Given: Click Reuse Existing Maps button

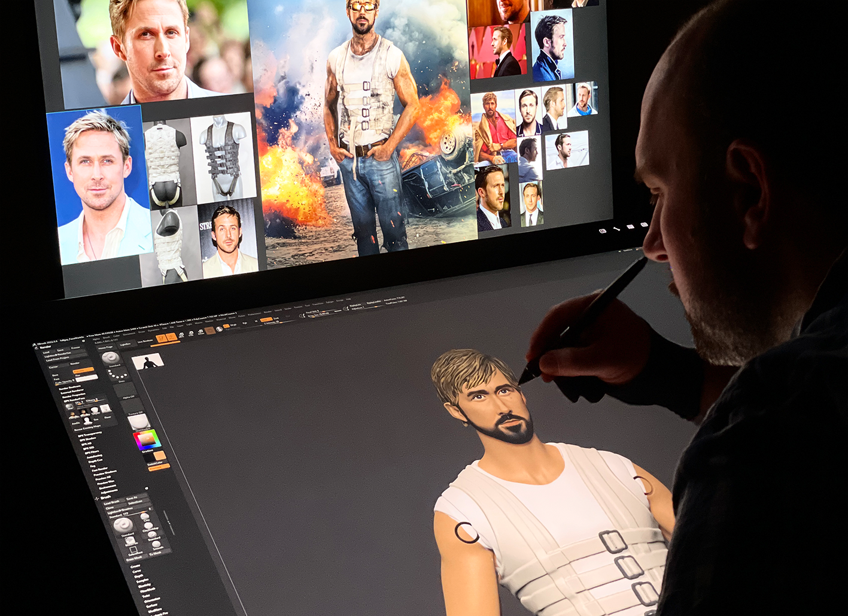Looking at the screenshot, I should pyautogui.click(x=87, y=427).
